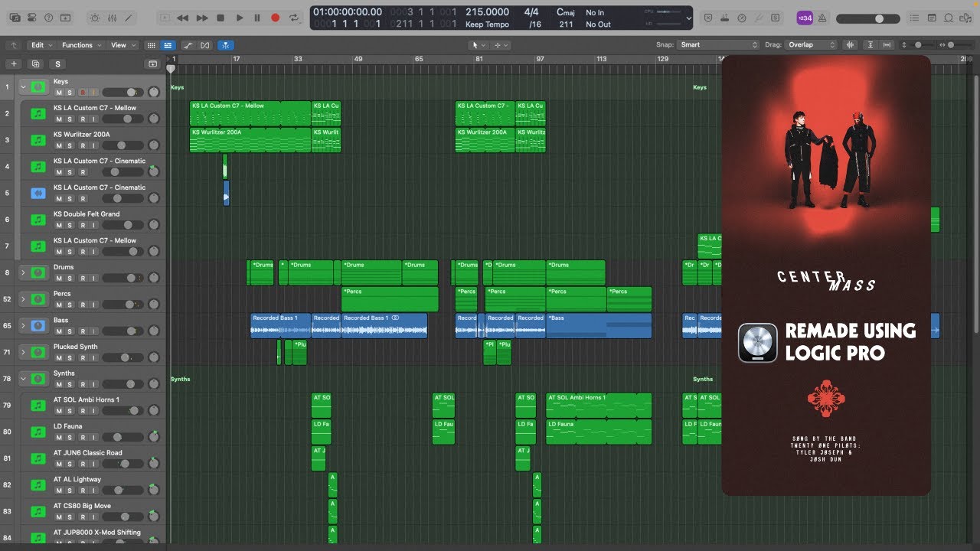Screen dimensions: 980x551
Task: Click the Waveform Zoom icon
Action: 851,45
